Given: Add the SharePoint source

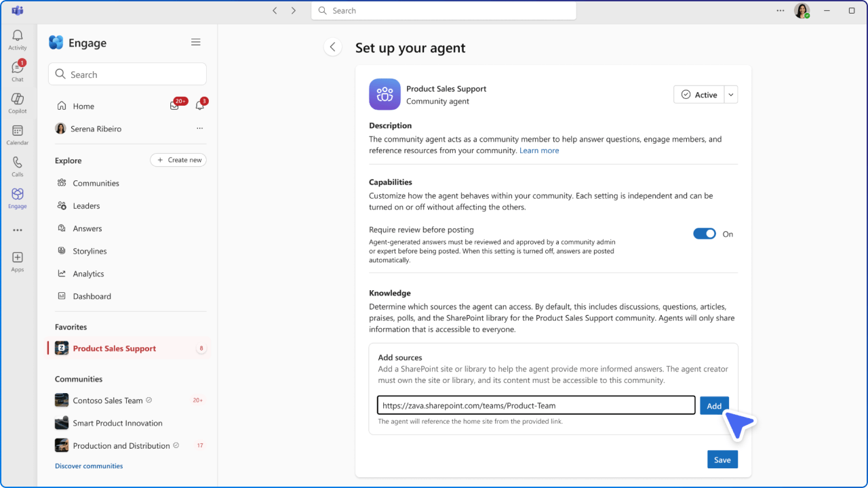Looking at the screenshot, I should point(714,405).
